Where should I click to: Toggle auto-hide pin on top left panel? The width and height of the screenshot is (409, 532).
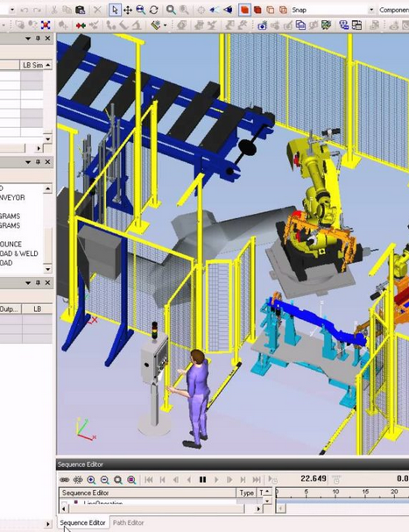point(38,39)
